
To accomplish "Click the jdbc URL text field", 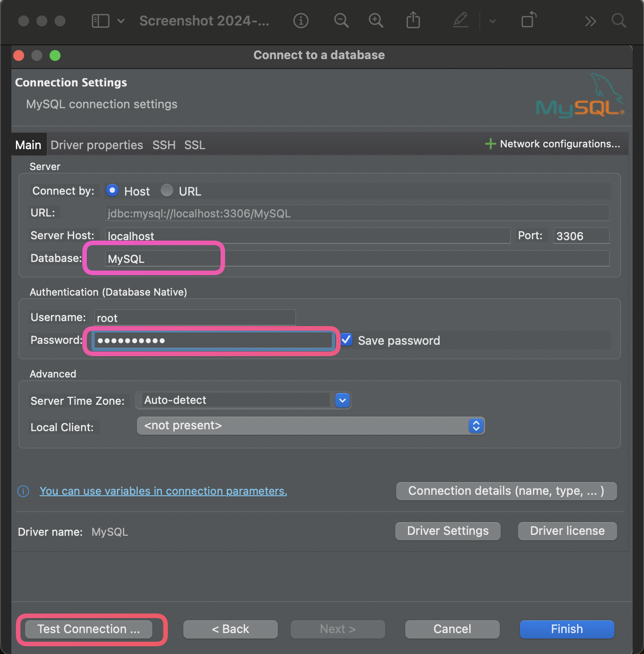I will click(x=357, y=213).
